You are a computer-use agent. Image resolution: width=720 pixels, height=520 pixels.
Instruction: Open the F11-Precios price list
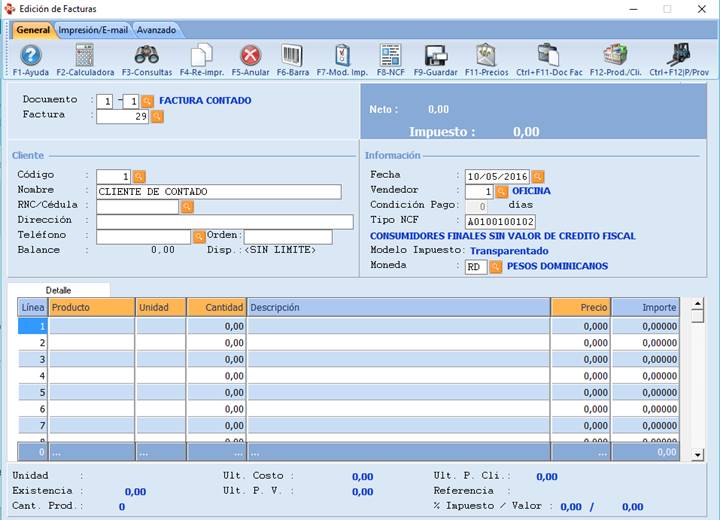pos(486,56)
